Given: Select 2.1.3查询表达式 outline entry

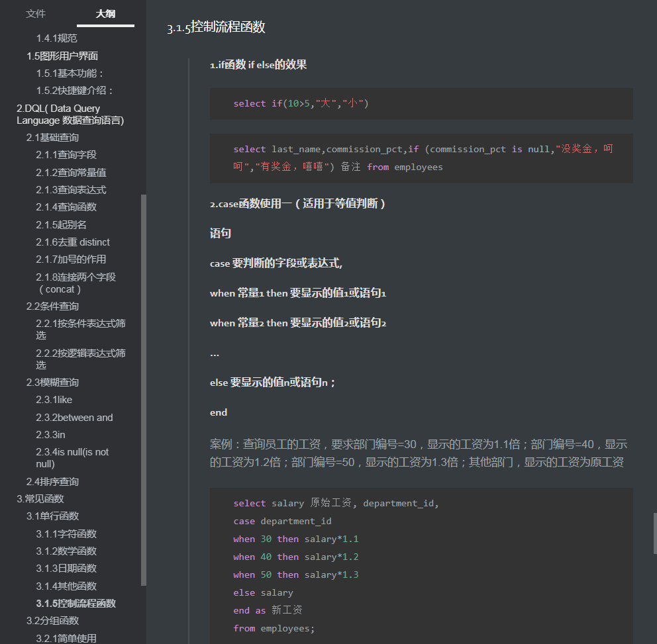Looking at the screenshot, I should click(x=72, y=190).
